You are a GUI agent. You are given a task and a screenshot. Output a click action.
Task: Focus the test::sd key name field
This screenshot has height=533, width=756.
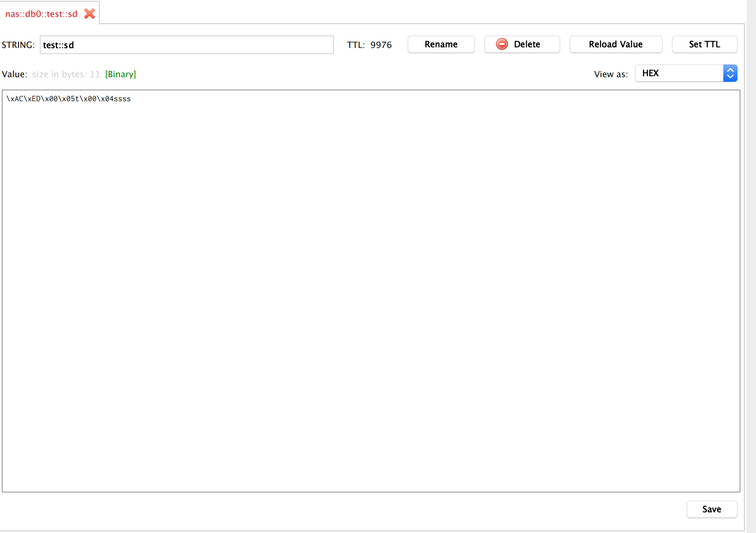tap(186, 45)
